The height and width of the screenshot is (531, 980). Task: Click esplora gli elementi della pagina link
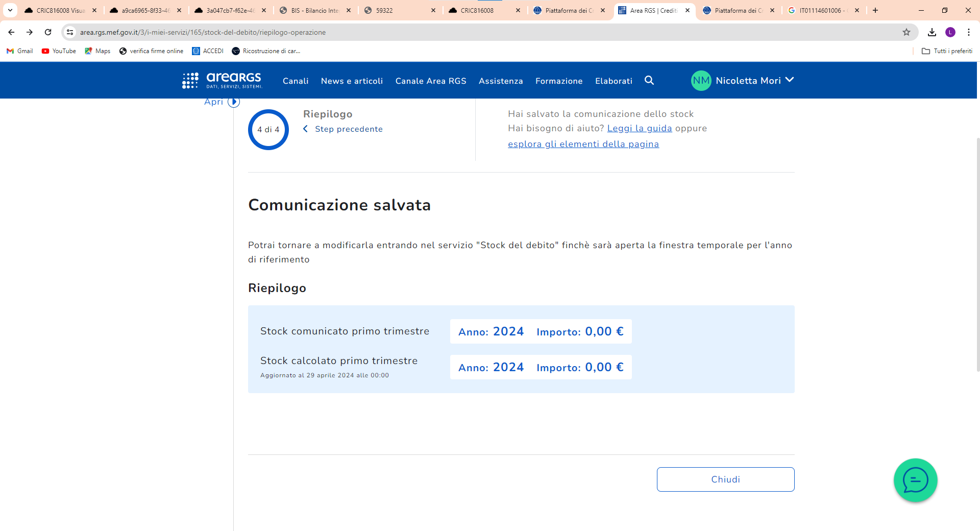click(583, 144)
